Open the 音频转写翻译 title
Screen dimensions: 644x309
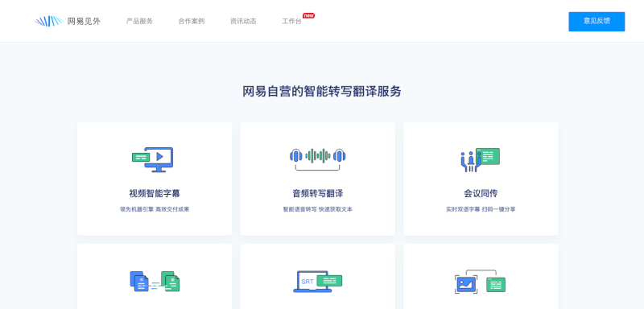(x=318, y=193)
